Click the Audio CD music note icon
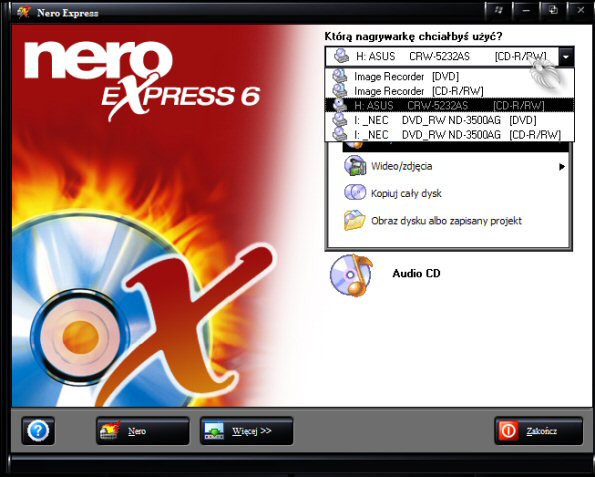 pyautogui.click(x=351, y=275)
